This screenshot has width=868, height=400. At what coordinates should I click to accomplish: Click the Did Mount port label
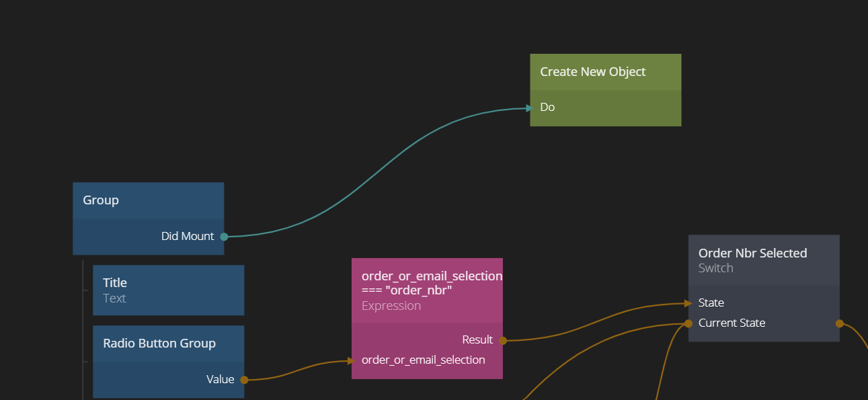[x=188, y=237]
